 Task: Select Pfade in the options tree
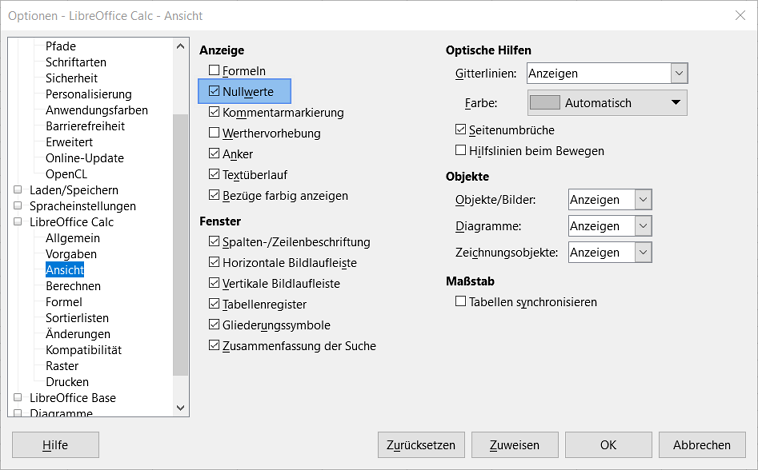[60, 46]
